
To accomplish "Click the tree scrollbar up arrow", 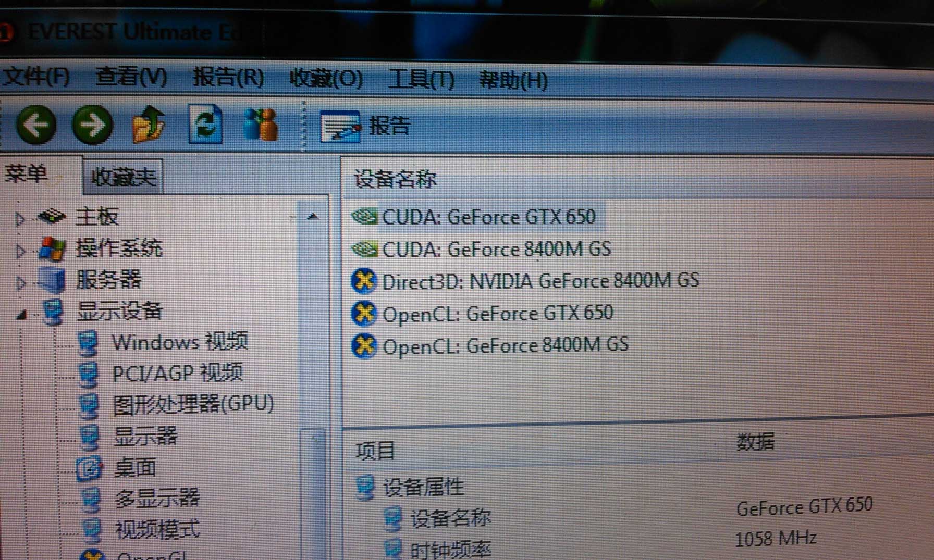I will coord(313,216).
